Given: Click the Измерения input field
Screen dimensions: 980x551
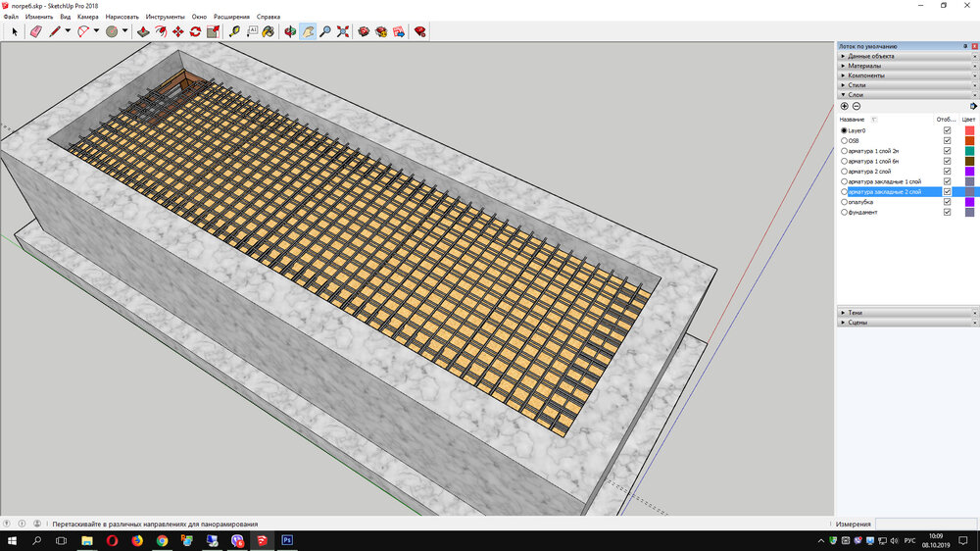Looking at the screenshot, I should tap(924, 524).
